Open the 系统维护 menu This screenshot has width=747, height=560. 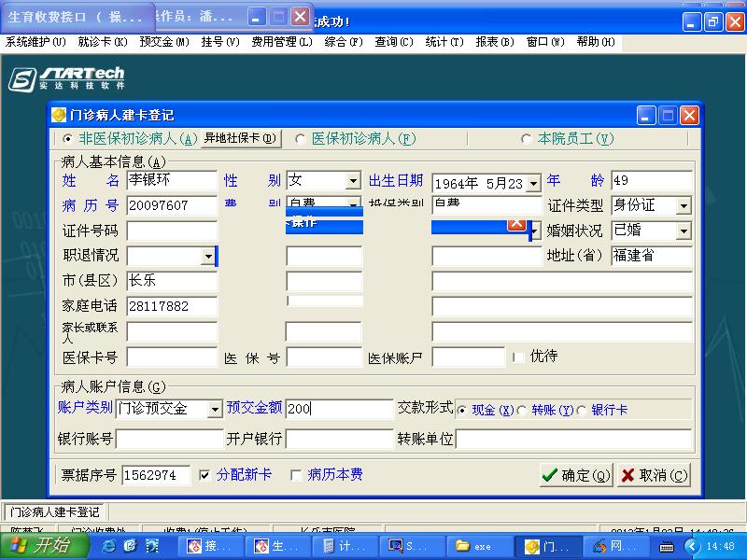[35, 42]
